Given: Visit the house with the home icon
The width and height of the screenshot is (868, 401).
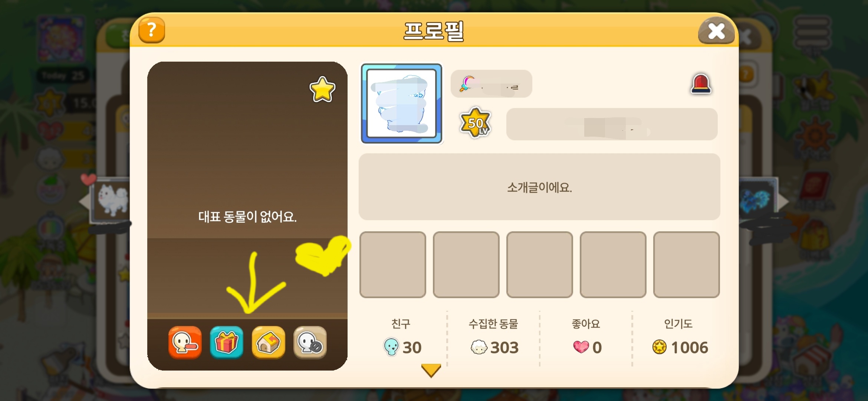Looking at the screenshot, I should point(268,342).
